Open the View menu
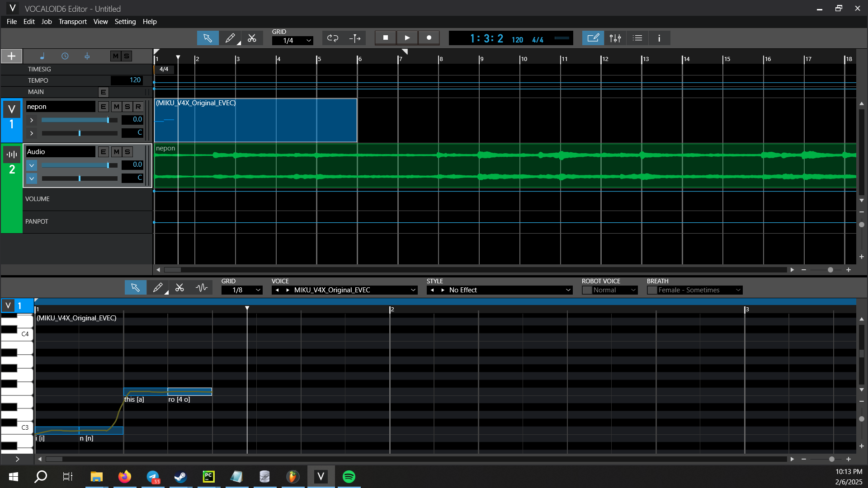 click(x=100, y=22)
